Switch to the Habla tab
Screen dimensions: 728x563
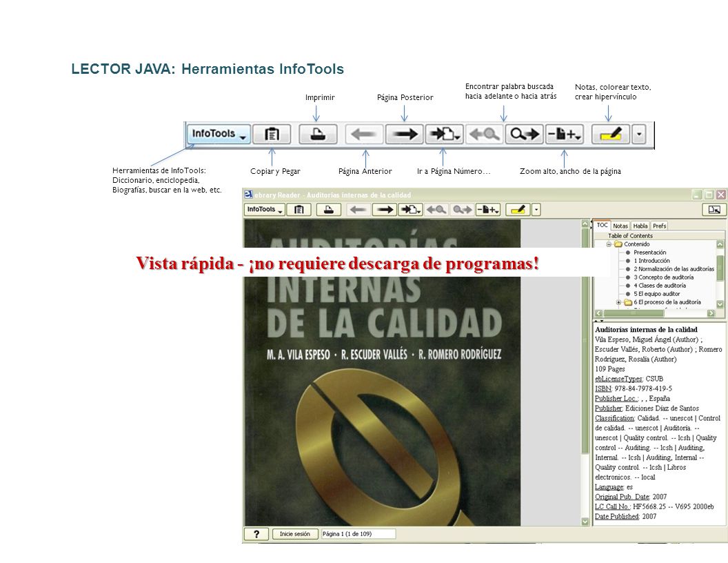pos(640,226)
